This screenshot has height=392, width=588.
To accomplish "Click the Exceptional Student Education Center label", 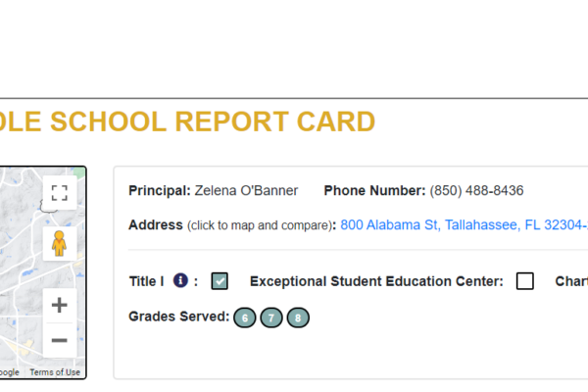I will [376, 281].
